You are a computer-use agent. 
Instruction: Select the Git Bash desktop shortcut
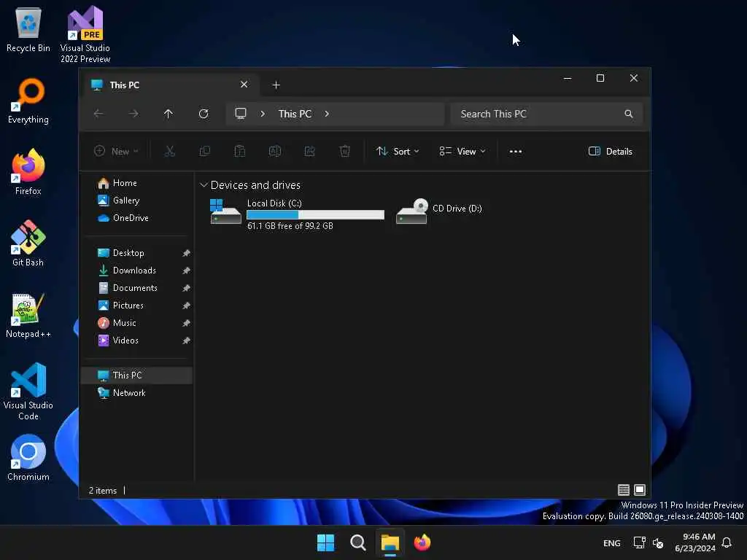pyautogui.click(x=28, y=244)
